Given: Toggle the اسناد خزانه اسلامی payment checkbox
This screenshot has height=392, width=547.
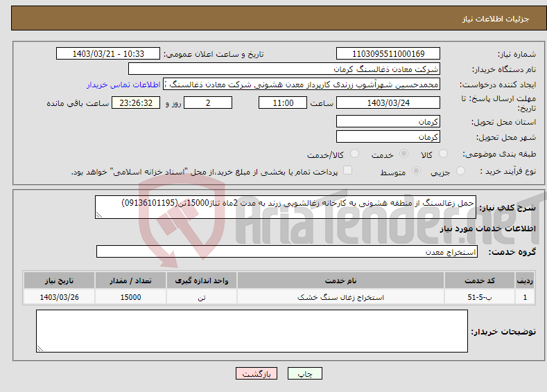Looking at the screenshot, I should coord(347,170).
